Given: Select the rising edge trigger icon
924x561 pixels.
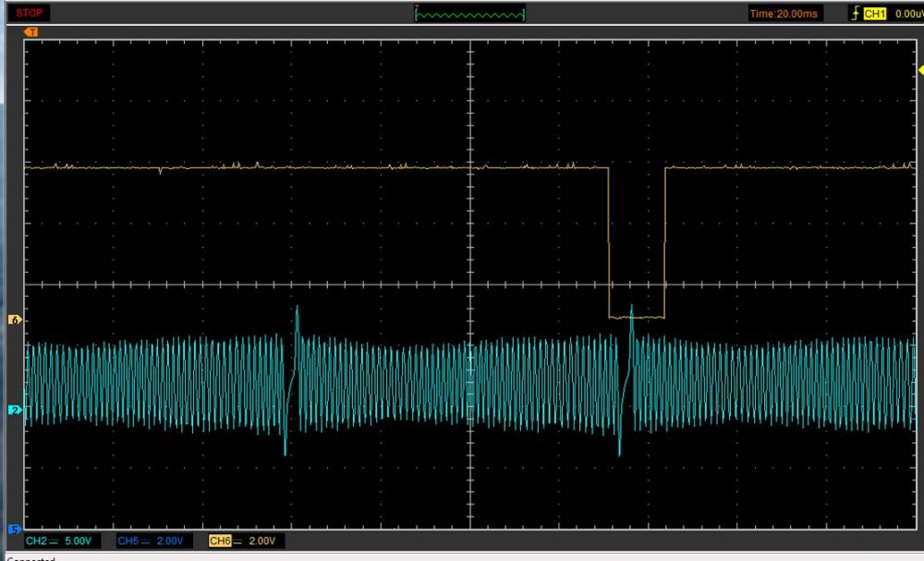Looking at the screenshot, I should (x=855, y=14).
